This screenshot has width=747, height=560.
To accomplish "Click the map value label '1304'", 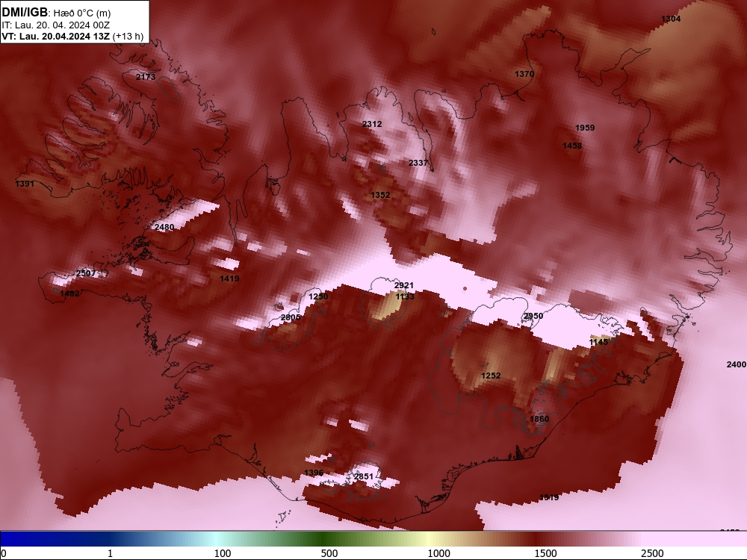I will pyautogui.click(x=671, y=19).
